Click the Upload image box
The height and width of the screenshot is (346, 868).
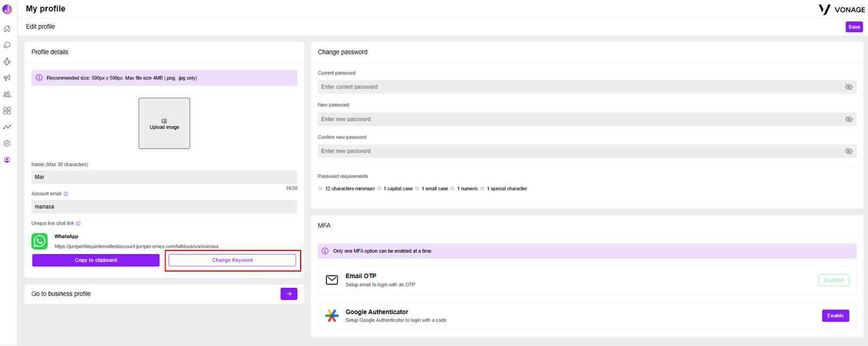click(x=164, y=123)
